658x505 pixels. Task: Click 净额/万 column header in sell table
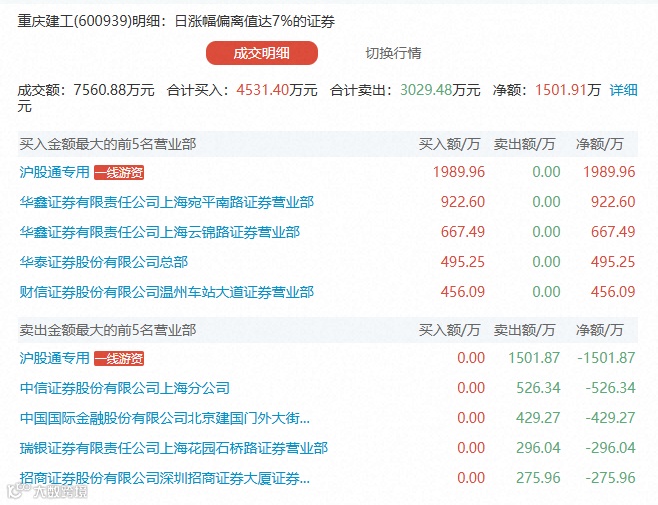tap(599, 330)
